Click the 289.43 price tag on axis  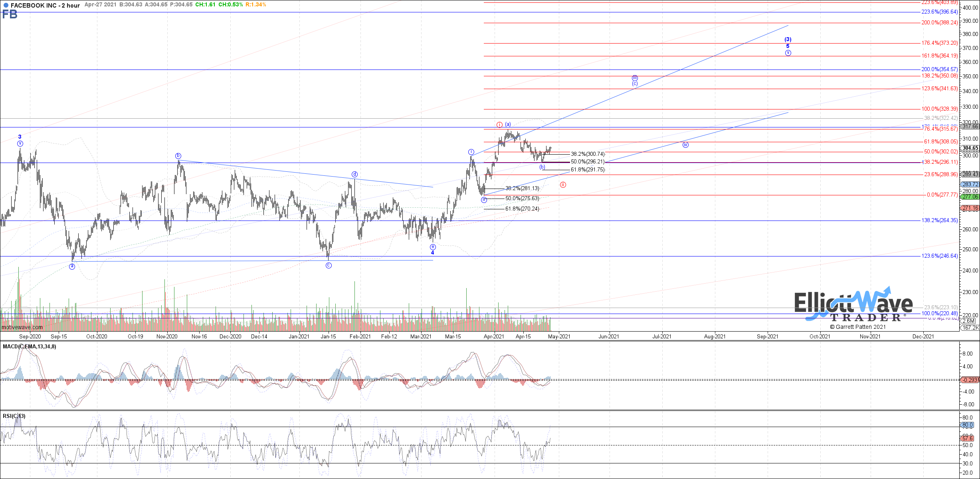pos(970,174)
